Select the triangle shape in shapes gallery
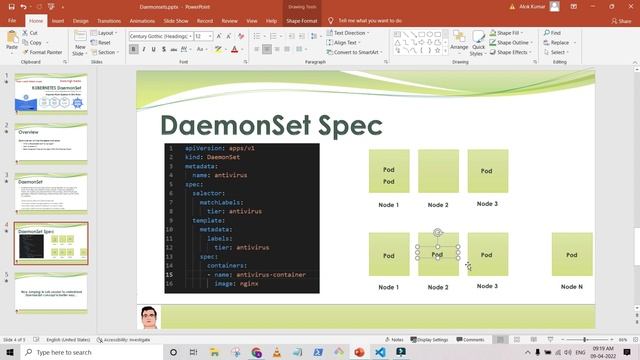The height and width of the screenshot is (360, 640). tap(397, 42)
